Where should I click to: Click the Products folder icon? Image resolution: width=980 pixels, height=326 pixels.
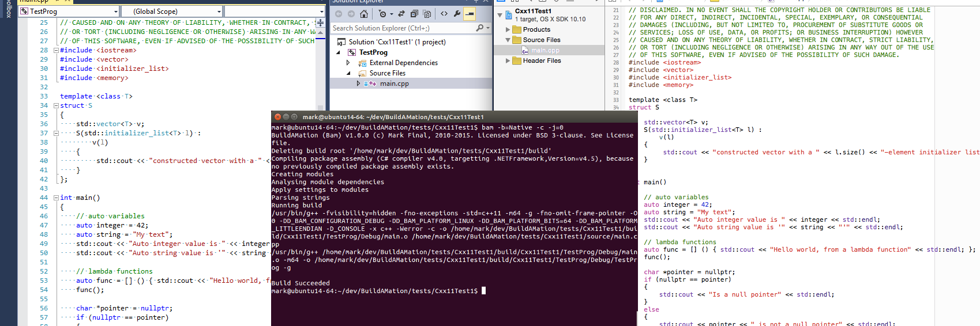pos(516,29)
